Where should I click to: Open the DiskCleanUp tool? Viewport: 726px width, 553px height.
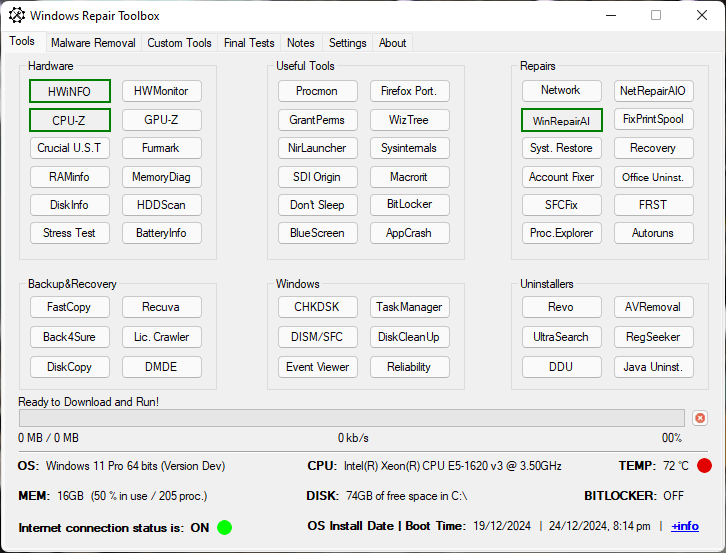point(409,337)
